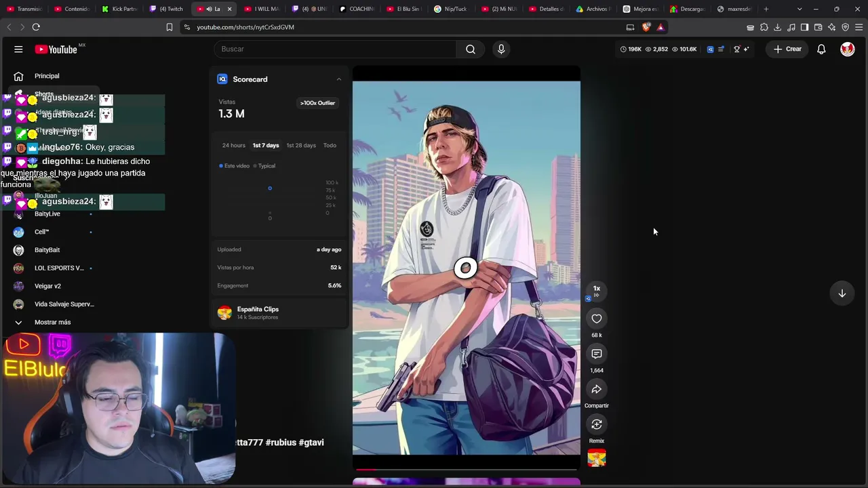Open the vidIQ trophy icon
Image resolution: width=868 pixels, height=488 pixels.
pyautogui.click(x=736, y=49)
